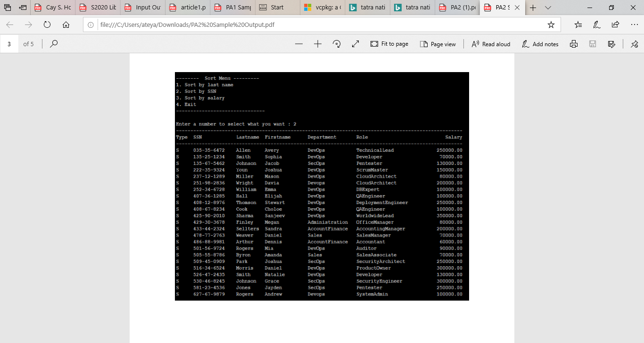644x343 pixels.
Task: Click the Department column header
Action: click(322, 137)
